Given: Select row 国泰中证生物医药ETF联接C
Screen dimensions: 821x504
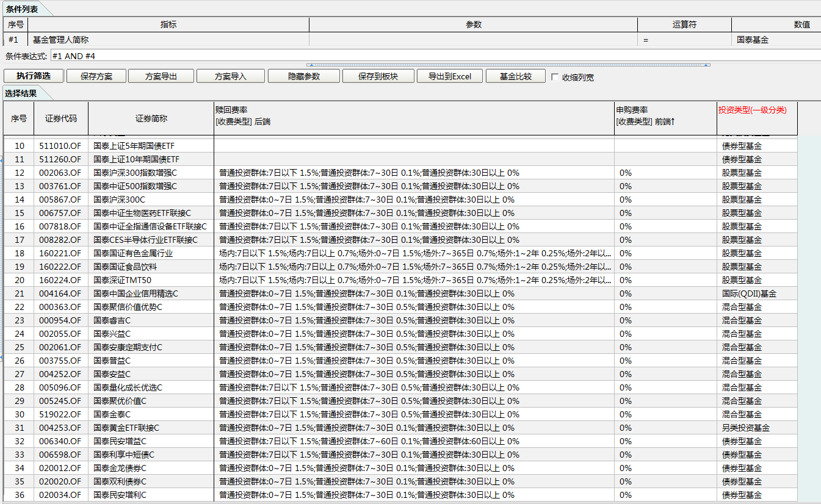Looking at the screenshot, I should pos(400,213).
